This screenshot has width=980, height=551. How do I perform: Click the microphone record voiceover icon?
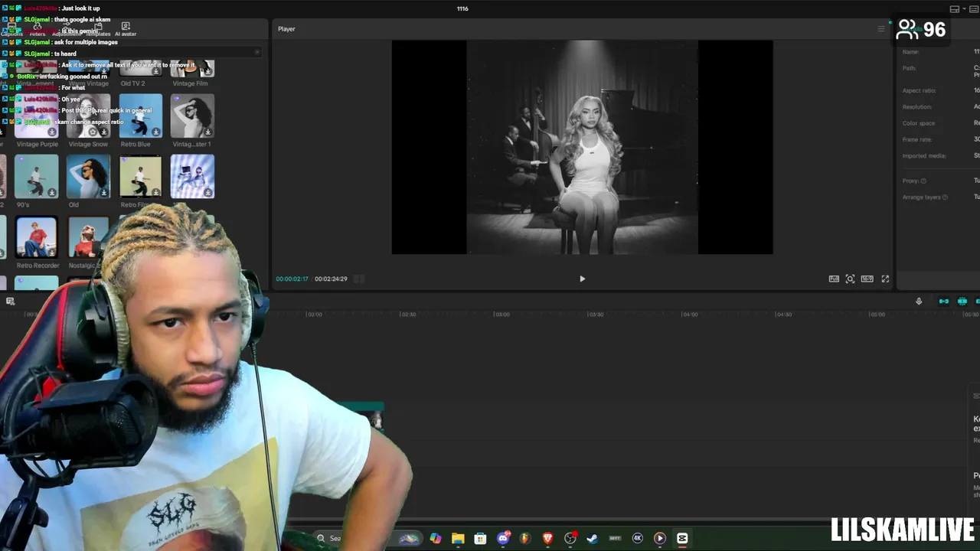(919, 301)
